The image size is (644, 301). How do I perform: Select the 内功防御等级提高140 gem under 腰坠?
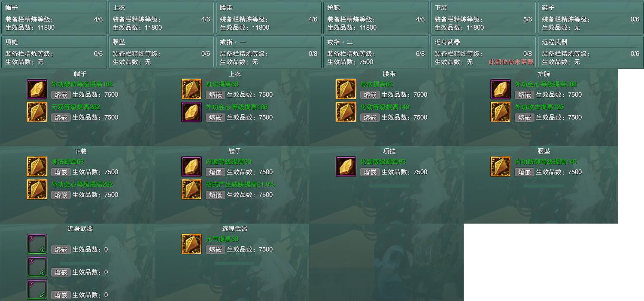(501, 167)
